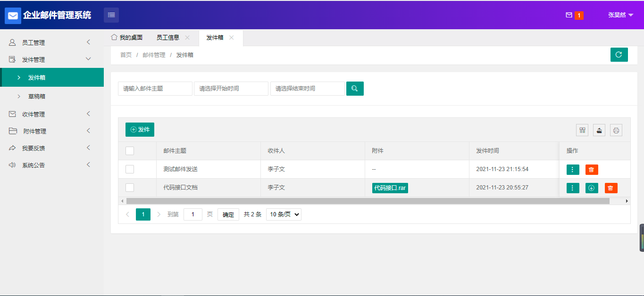Click 李子文 recipient in 测试邮件发送 row
The image size is (644, 296).
[x=276, y=169]
